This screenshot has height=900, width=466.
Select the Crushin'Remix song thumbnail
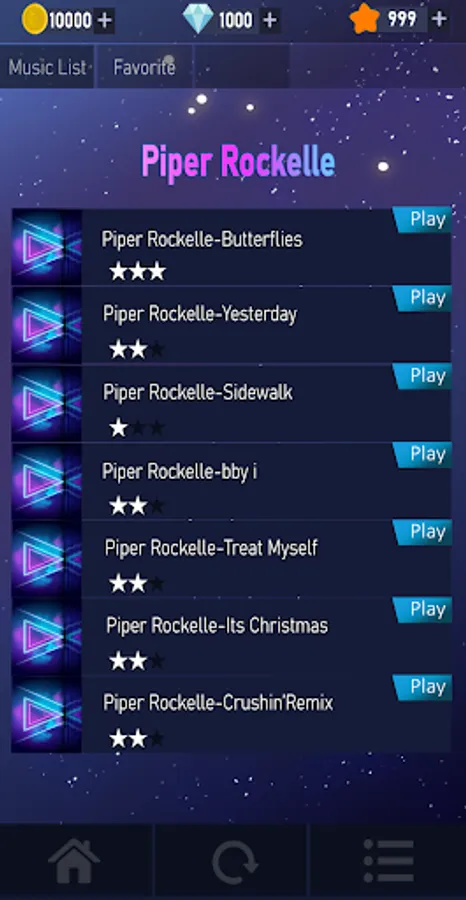tap(46, 715)
